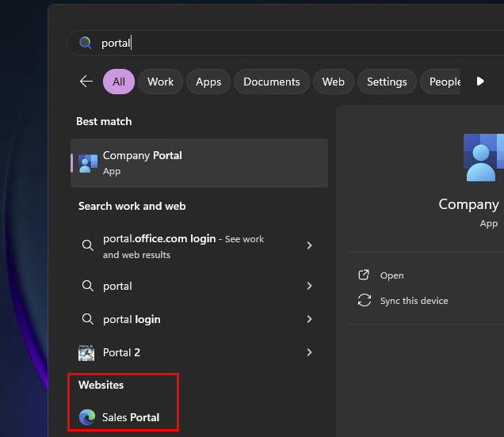Expand the 'portal' suggestion chevron

(x=309, y=286)
